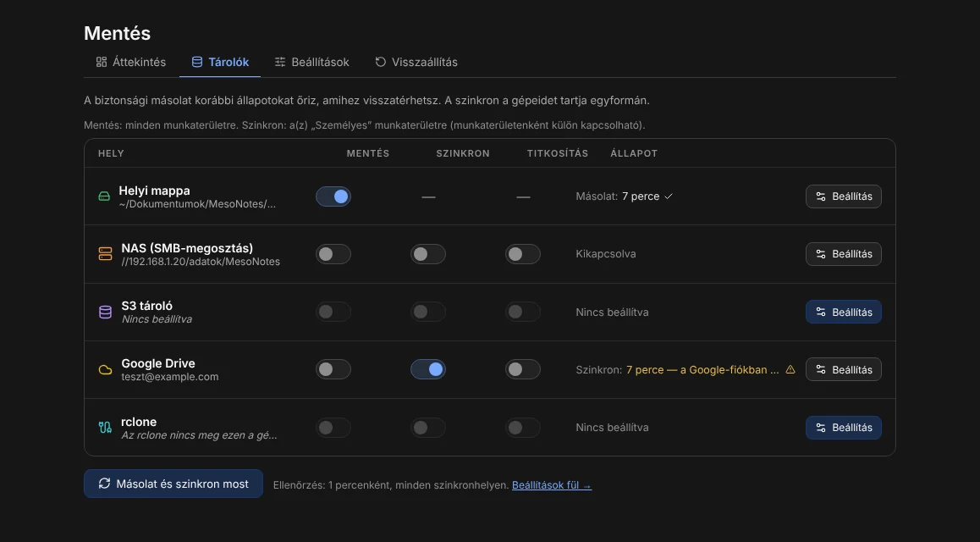Screen dimensions: 980x542
Task: Click the S3 tároló database icon
Action: coord(105,312)
